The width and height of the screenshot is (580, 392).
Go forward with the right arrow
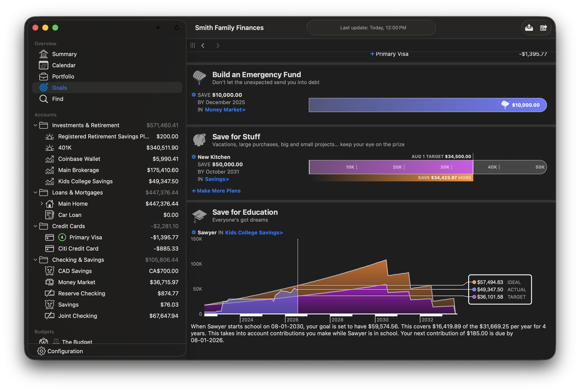coord(218,45)
